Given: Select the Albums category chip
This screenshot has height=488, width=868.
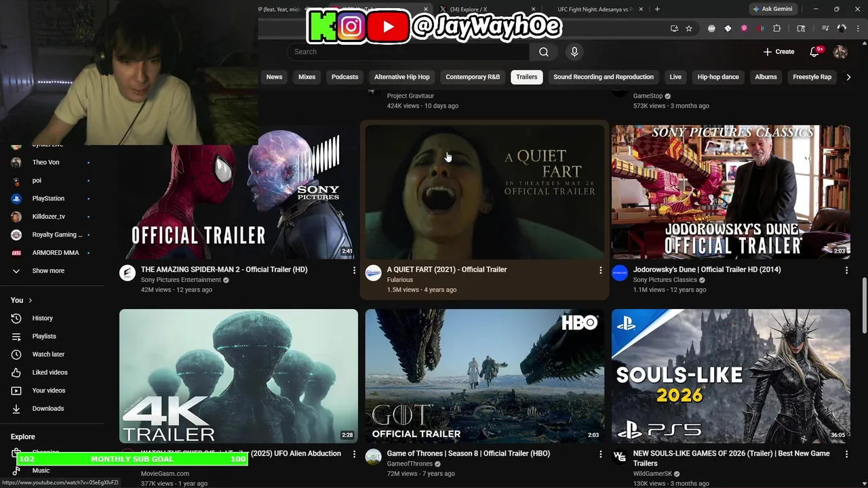Looking at the screenshot, I should [x=766, y=77].
